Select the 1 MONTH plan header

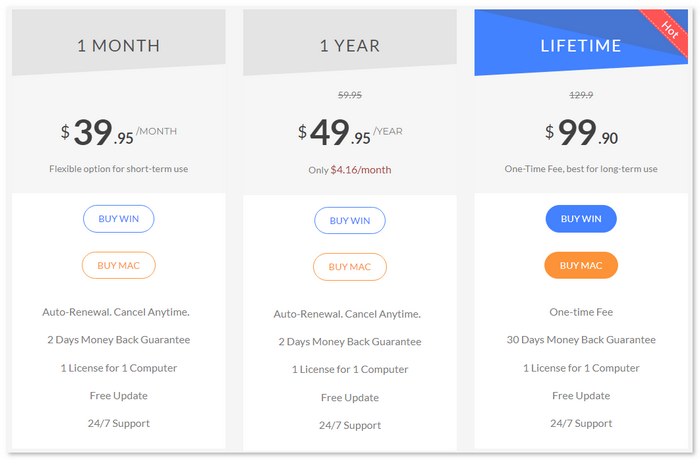pos(118,45)
